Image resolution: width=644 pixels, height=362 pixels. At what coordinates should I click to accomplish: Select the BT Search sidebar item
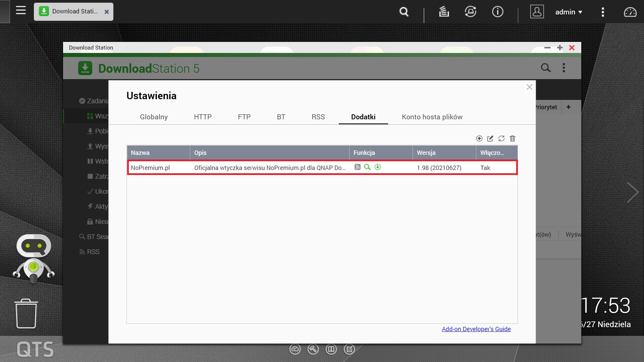[94, 237]
